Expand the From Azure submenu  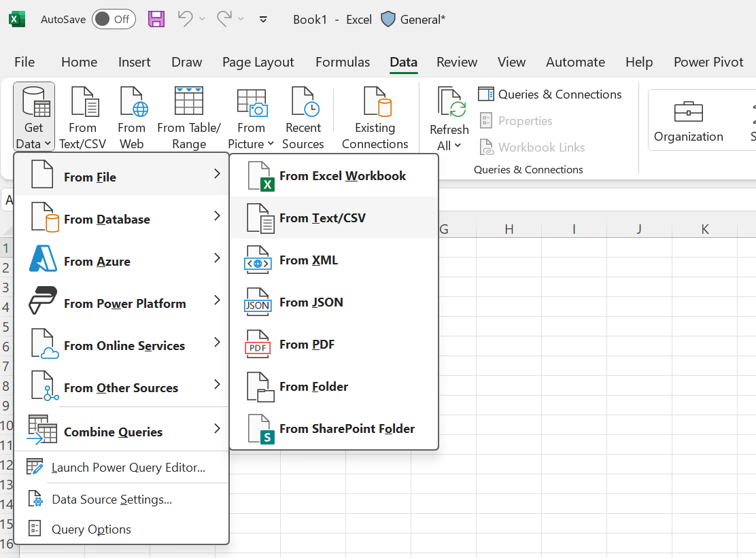tap(122, 259)
